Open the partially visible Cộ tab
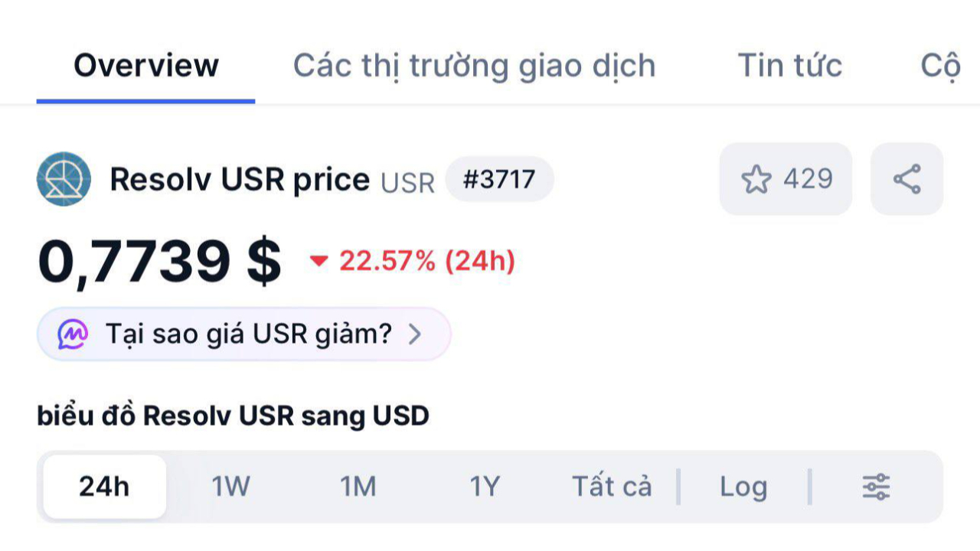Image resolution: width=980 pixels, height=551 pixels. 940,67
